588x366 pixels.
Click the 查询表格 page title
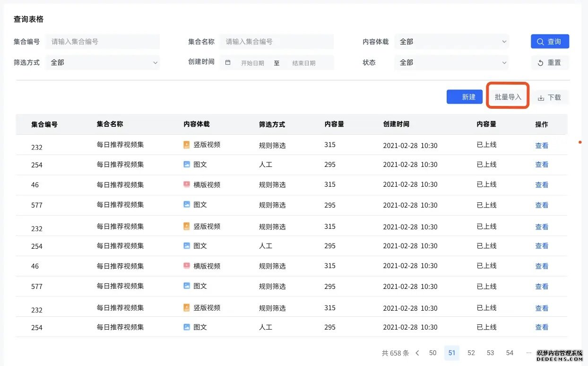pos(29,19)
